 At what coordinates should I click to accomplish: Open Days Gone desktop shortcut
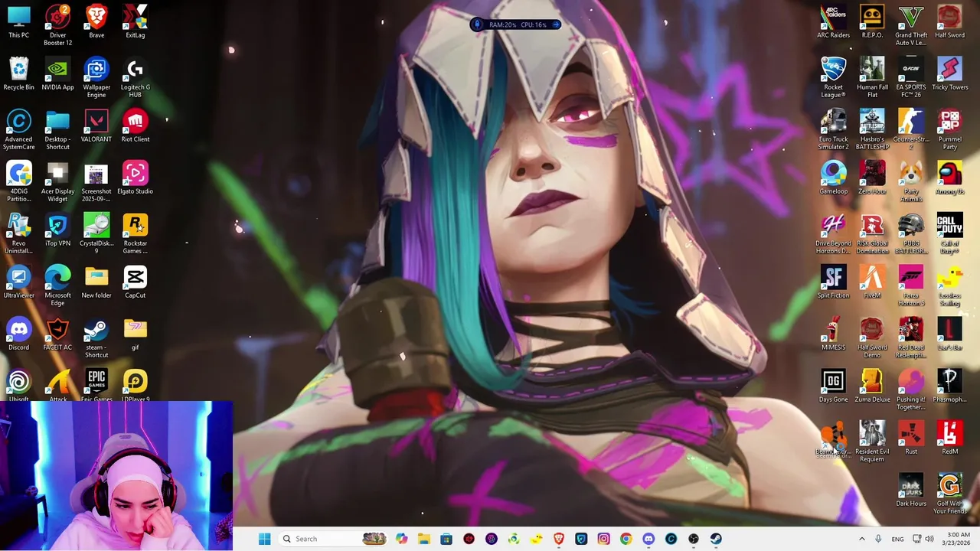click(833, 386)
